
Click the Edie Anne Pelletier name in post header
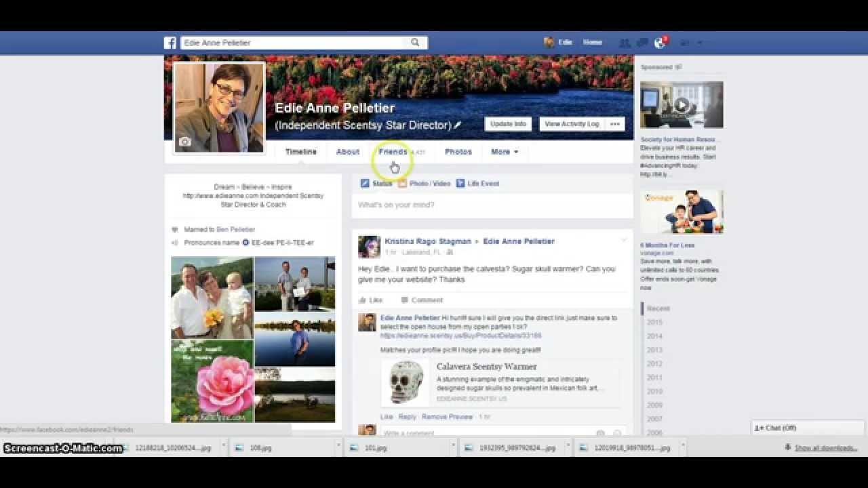[519, 241]
